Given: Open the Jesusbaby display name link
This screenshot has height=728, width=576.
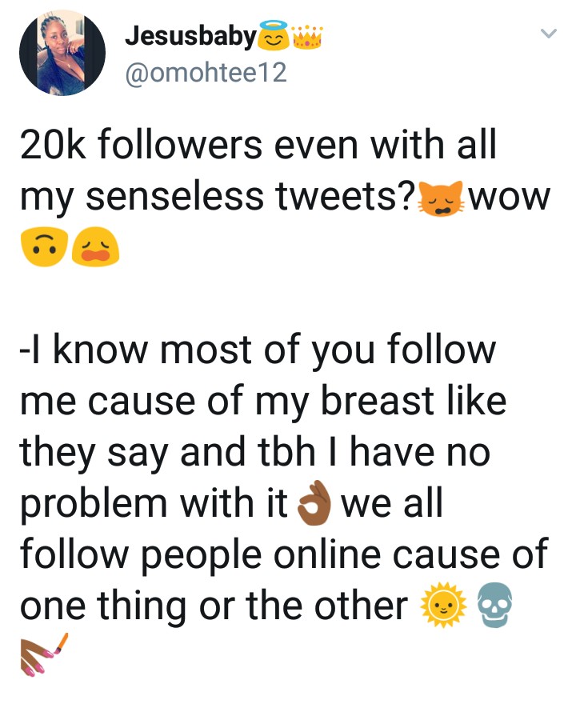Looking at the screenshot, I should point(190,36).
